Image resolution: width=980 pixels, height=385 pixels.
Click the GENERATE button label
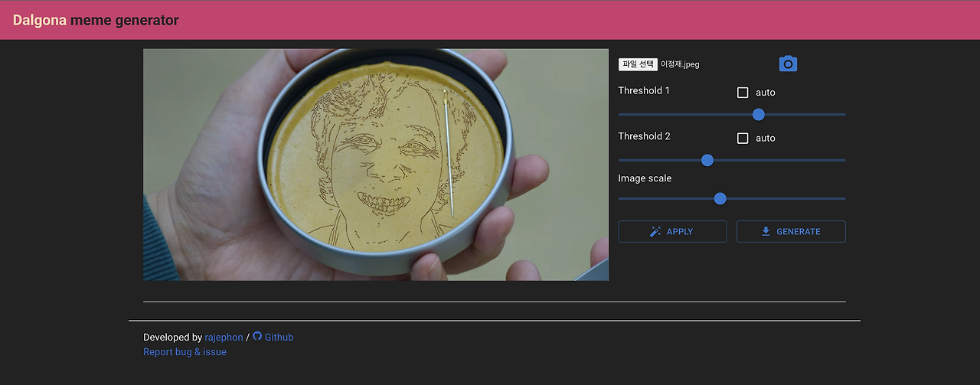[799, 231]
